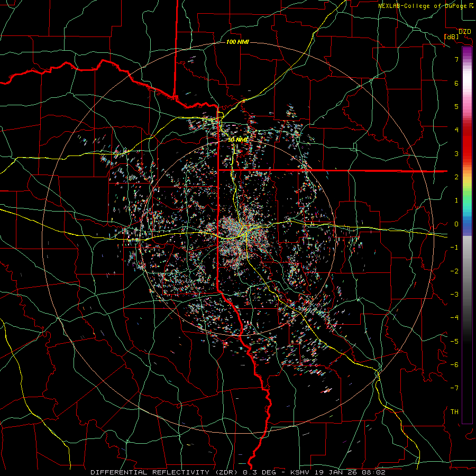Click the -3 value on the color scale

(x=454, y=295)
